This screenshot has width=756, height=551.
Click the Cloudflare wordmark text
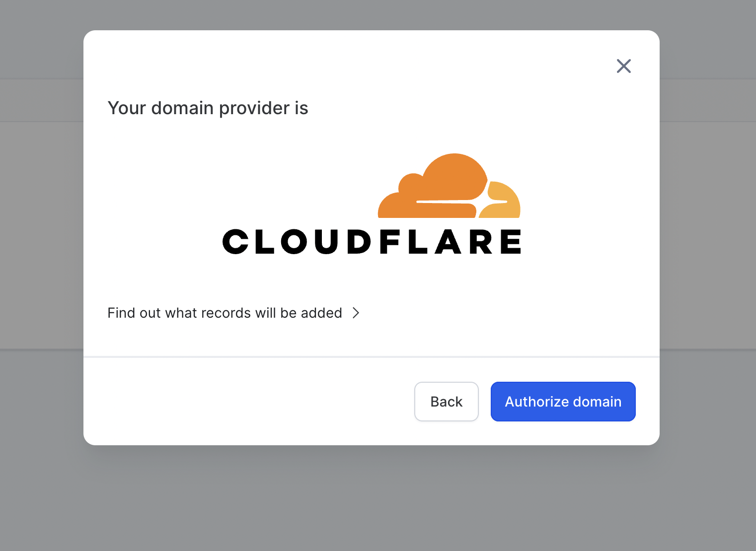[372, 242]
